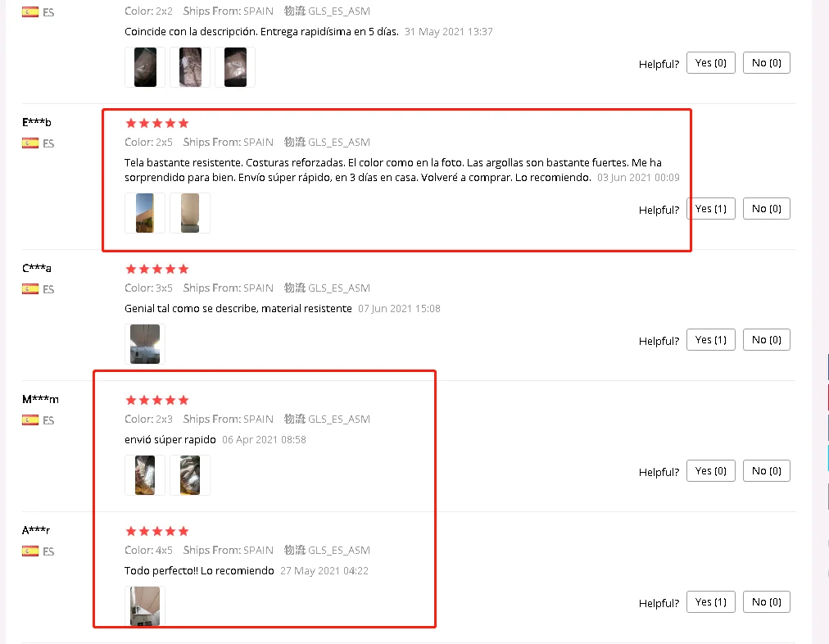Click five-star rating on C***a's review

(157, 269)
